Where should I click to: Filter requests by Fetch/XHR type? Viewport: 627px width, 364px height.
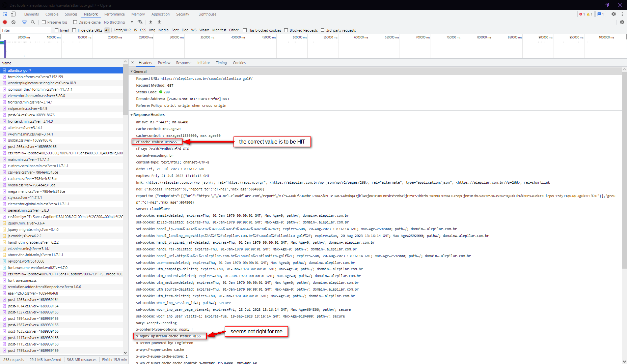(x=122, y=30)
